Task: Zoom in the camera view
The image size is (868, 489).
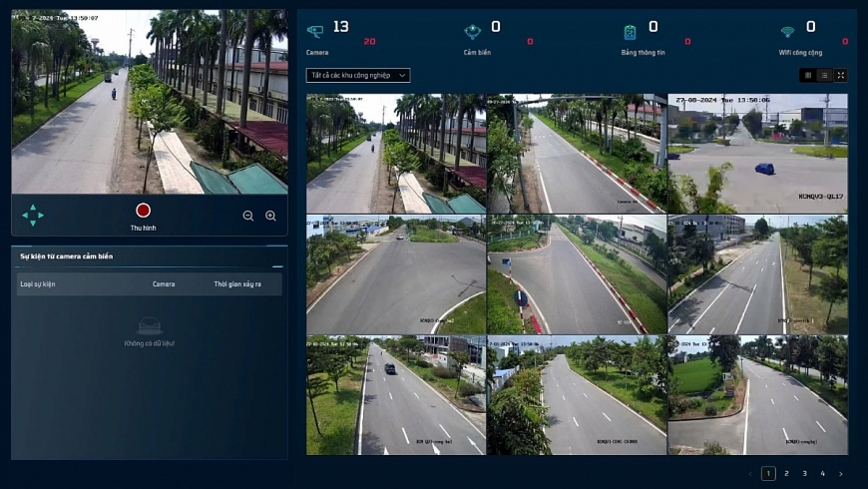Action: point(270,216)
